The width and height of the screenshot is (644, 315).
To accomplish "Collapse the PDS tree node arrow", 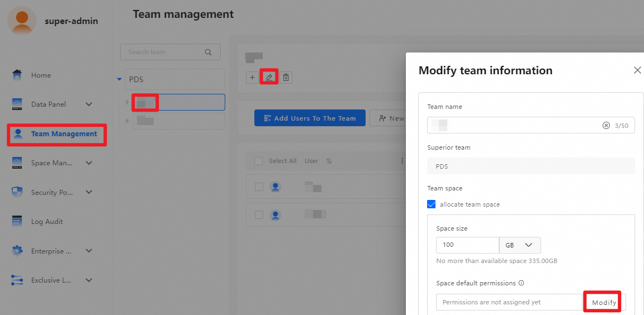I will 120,79.
